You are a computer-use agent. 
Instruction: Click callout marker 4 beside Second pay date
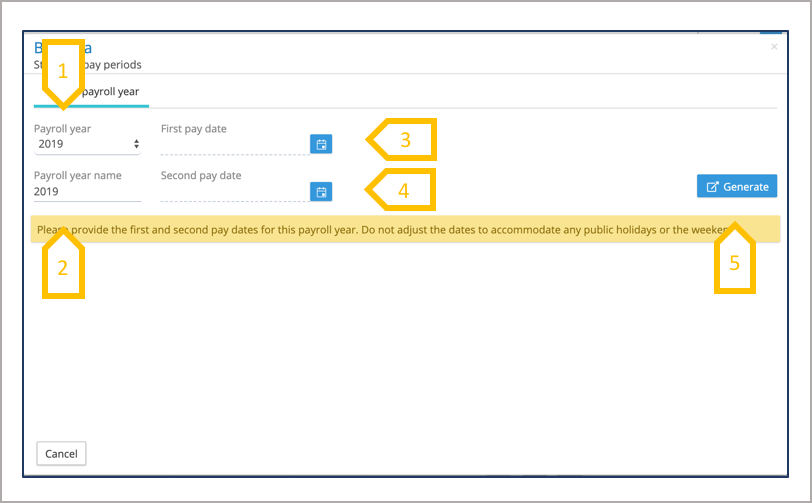[x=404, y=189]
